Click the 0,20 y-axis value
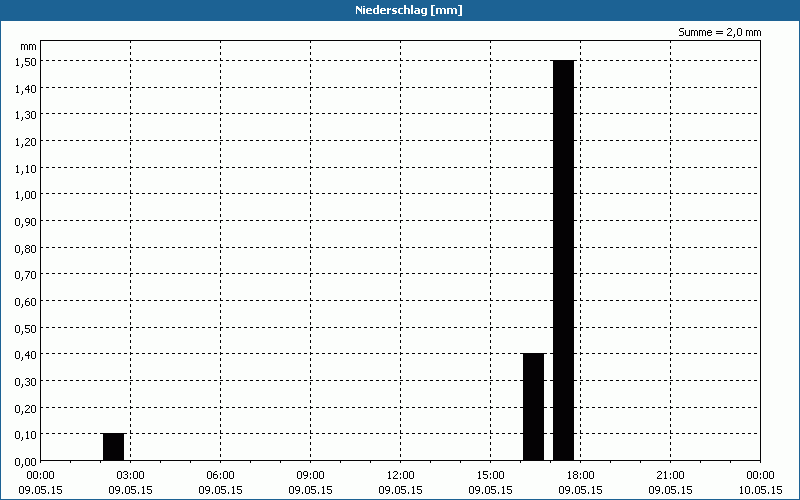800x500 pixels. point(26,408)
